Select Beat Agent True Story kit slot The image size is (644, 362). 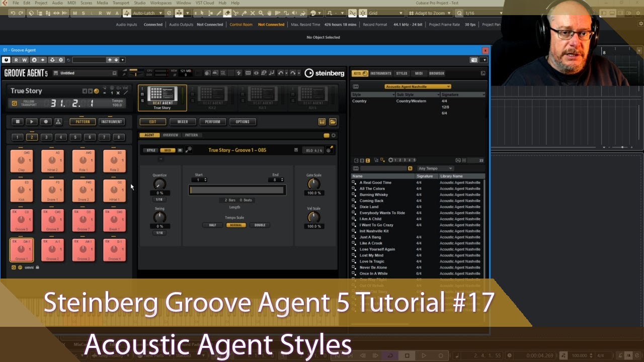(163, 98)
